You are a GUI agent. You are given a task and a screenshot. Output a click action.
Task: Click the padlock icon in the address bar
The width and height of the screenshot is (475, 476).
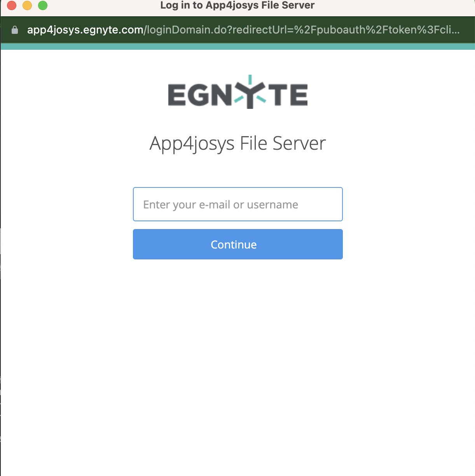[15, 30]
